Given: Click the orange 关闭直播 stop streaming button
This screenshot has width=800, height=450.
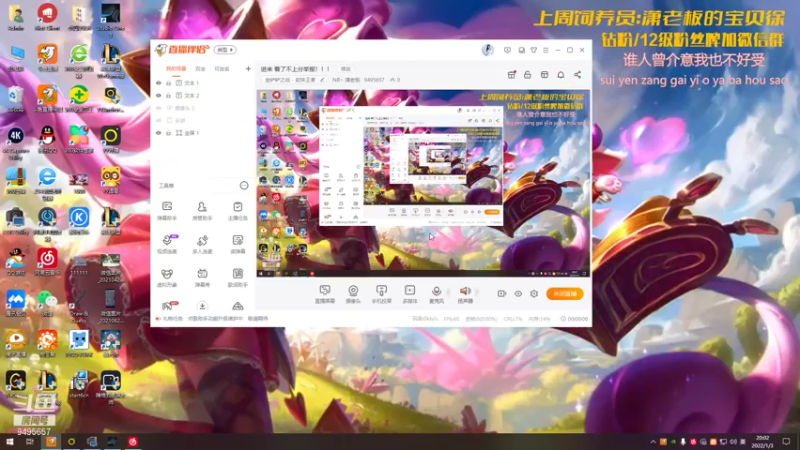Looking at the screenshot, I should tap(564, 294).
